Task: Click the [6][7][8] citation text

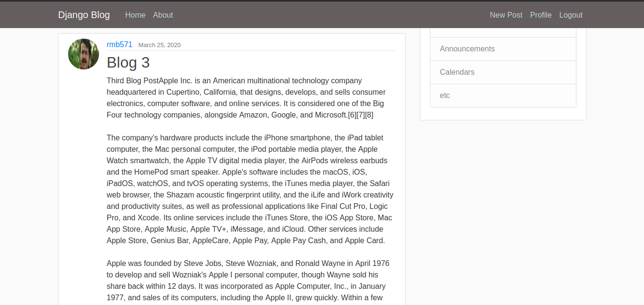Action: pos(360,115)
